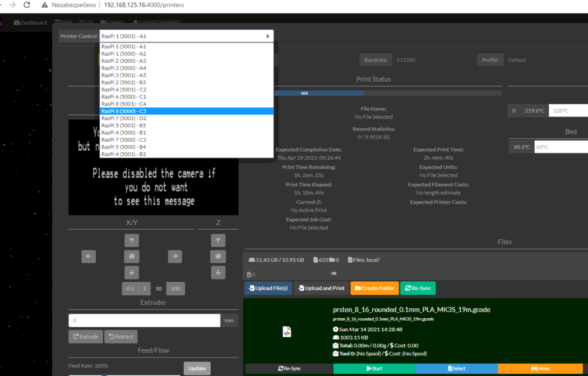Click the file upload 0% progress bar

point(334,273)
